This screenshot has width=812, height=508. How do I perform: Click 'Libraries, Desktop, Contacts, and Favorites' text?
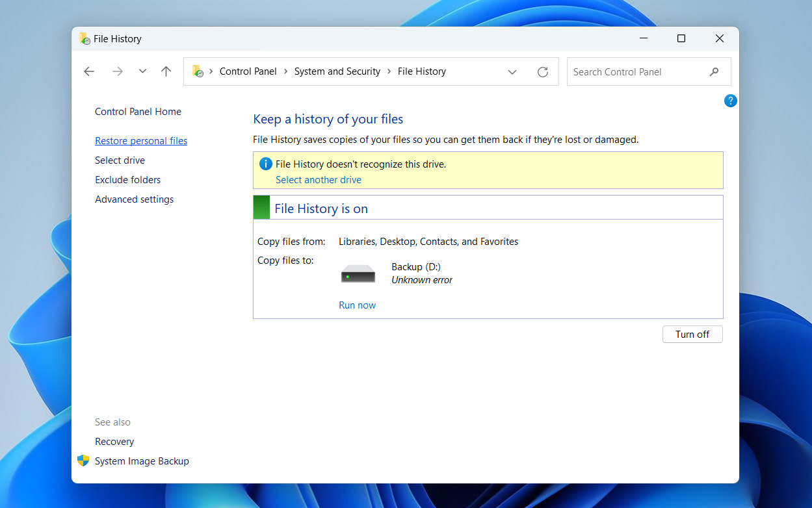click(x=428, y=242)
